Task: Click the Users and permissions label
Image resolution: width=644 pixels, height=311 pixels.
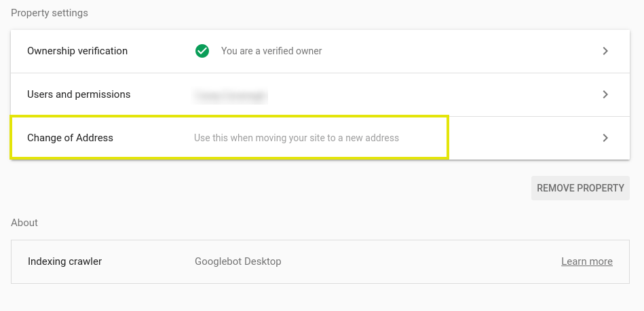Action: (79, 94)
